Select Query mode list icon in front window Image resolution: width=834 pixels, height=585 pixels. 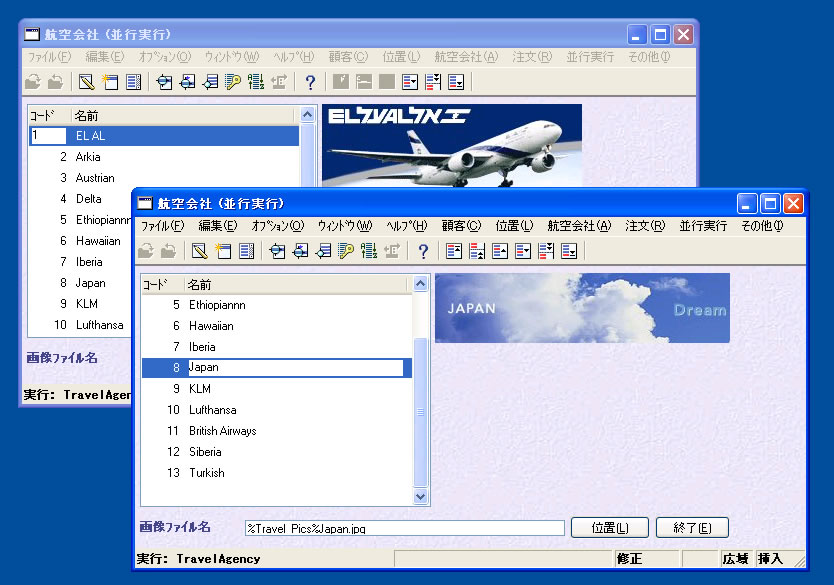[246, 251]
